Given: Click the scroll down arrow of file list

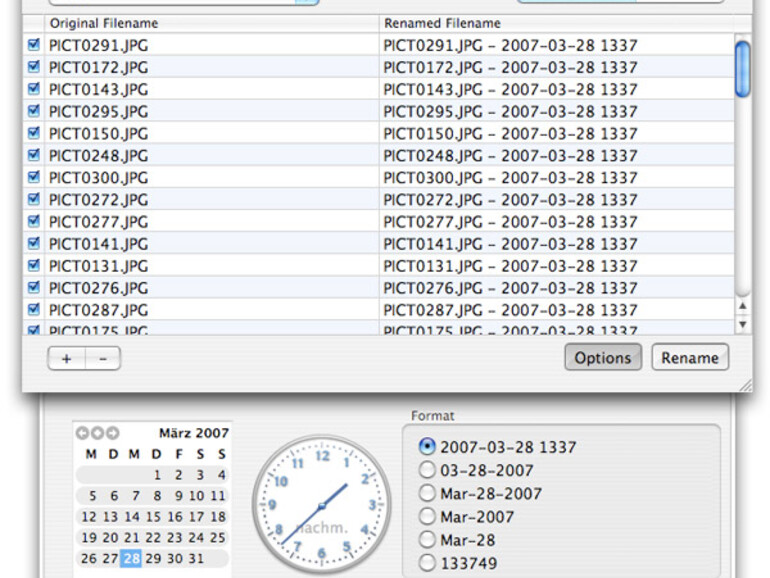Looking at the screenshot, I should pyautogui.click(x=742, y=325).
